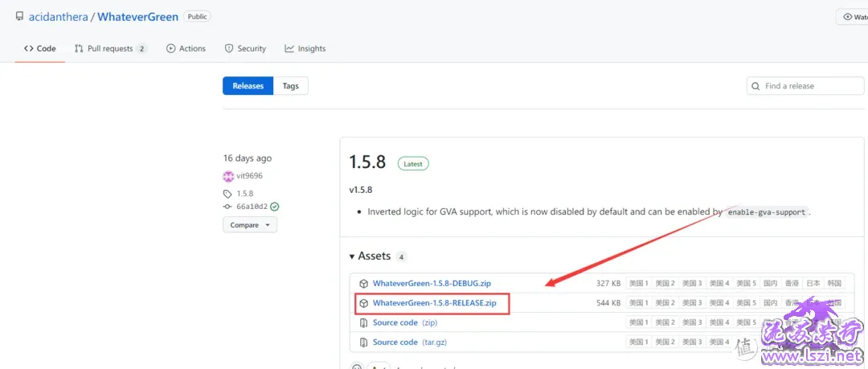Open the Compare dropdown

[250, 225]
